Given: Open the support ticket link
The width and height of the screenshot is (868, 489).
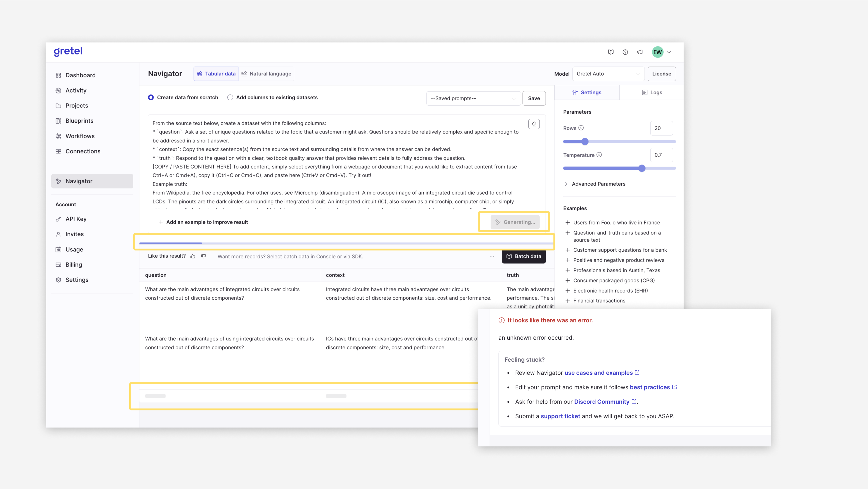Looking at the screenshot, I should (x=560, y=416).
